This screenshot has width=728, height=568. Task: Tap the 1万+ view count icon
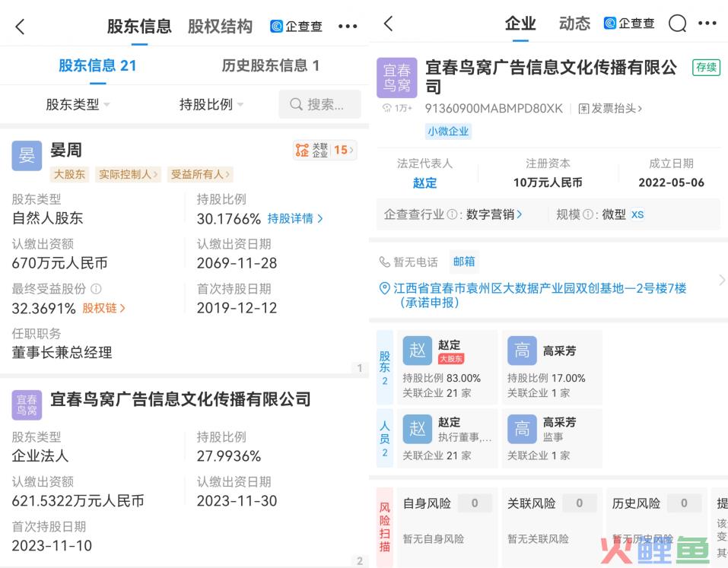(396, 108)
